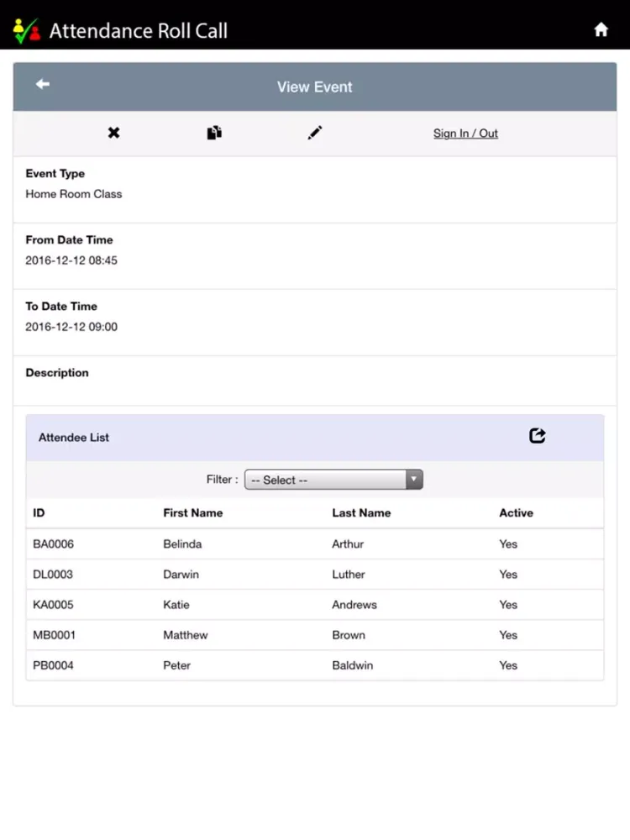Sort by the Last Name column header

point(361,512)
